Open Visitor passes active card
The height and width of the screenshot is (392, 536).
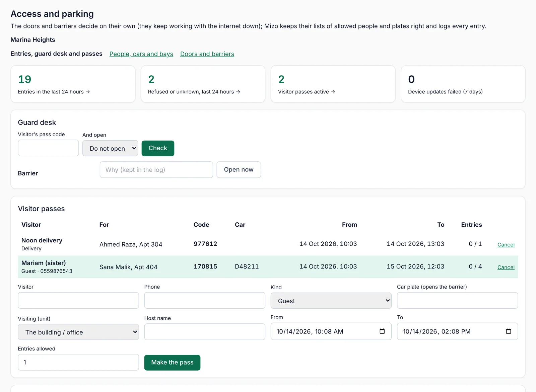(x=333, y=84)
